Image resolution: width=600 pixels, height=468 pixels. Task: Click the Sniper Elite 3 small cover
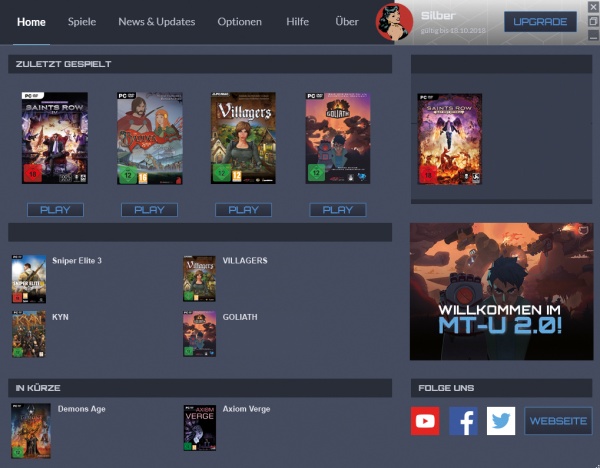coord(29,279)
